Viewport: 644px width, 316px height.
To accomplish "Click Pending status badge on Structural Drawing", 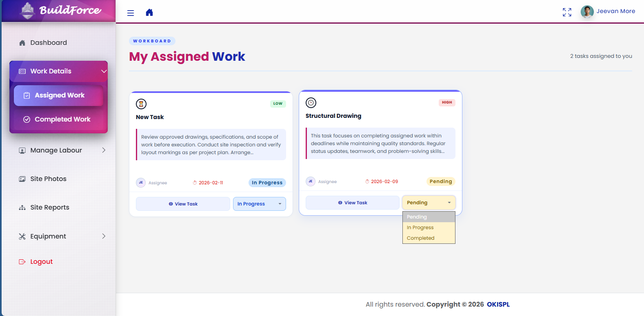I will (441, 181).
